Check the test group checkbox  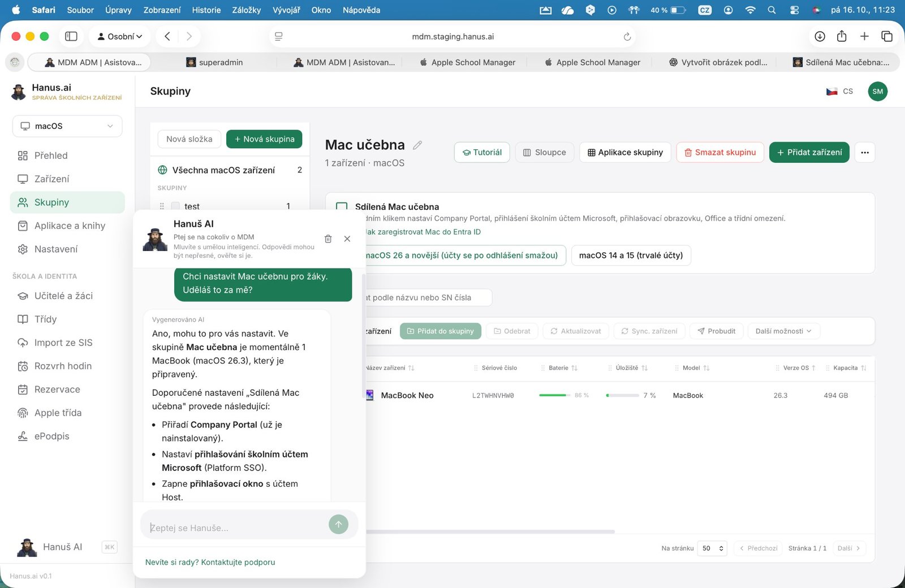[x=175, y=206]
